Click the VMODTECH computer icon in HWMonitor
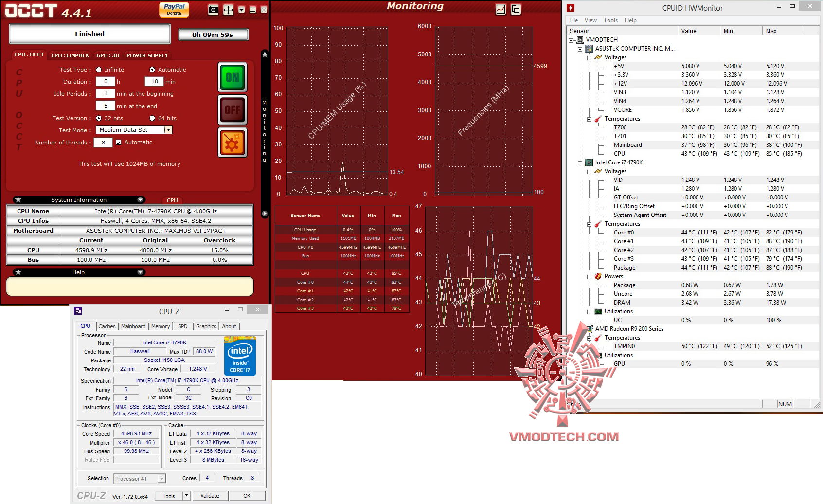Image resolution: width=823 pixels, height=504 pixels. click(580, 40)
